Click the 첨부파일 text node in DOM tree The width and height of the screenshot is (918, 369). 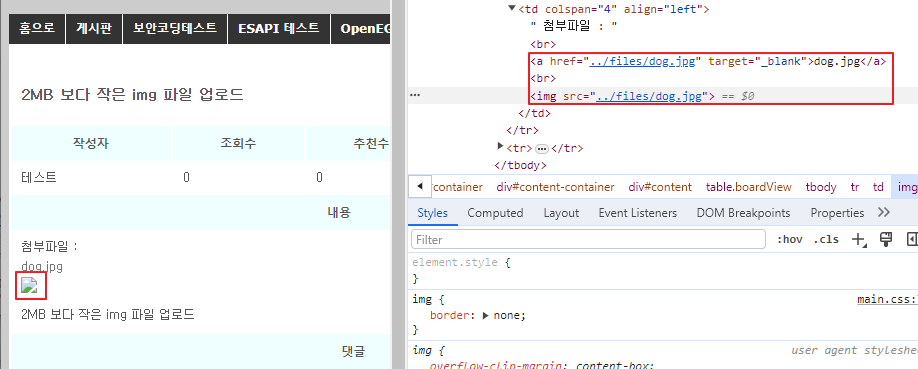point(574,26)
